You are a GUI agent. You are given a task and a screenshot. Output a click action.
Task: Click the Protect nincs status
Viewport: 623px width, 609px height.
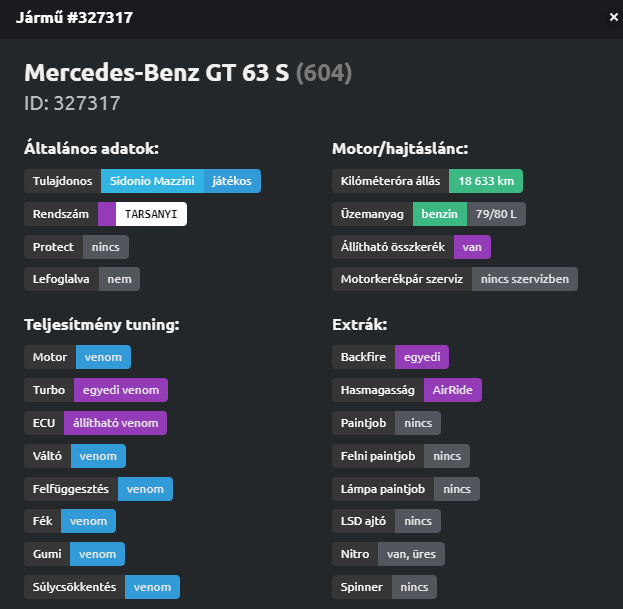coord(106,247)
